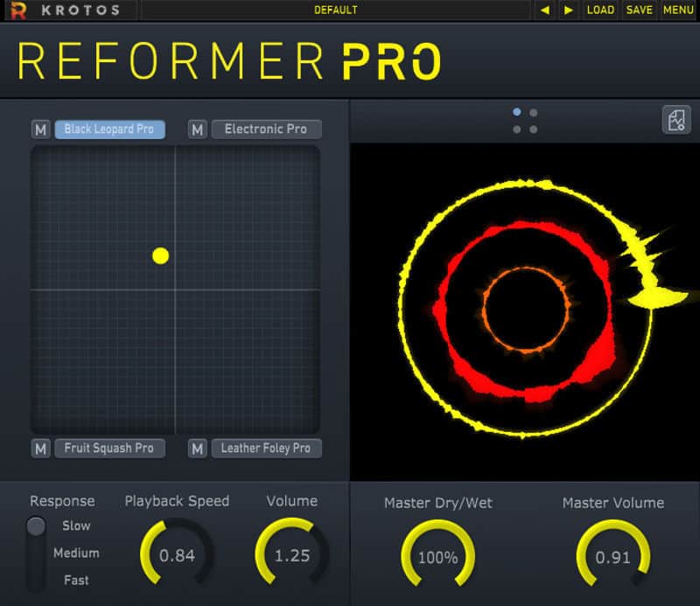This screenshot has width=700, height=606.
Task: Mute the Black Leopard Pro library
Action: click(41, 129)
